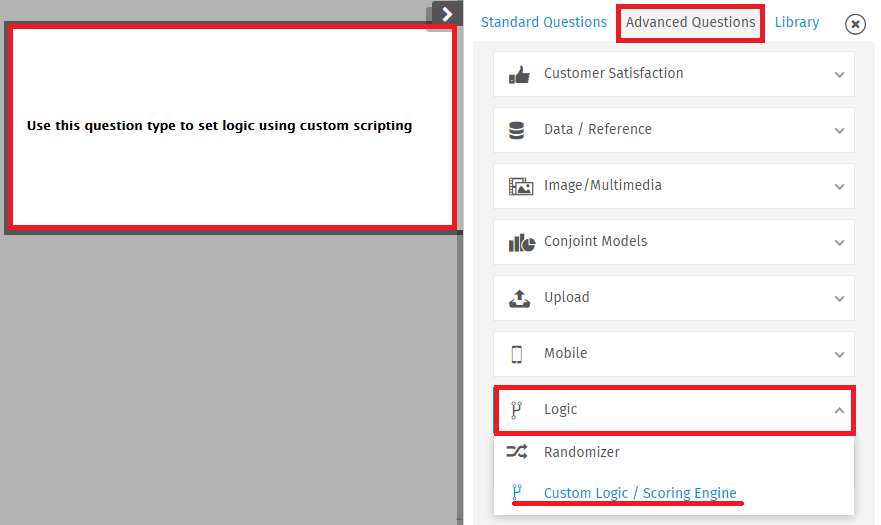Click the thumbs-up Customer Satisfaction icon

click(519, 74)
